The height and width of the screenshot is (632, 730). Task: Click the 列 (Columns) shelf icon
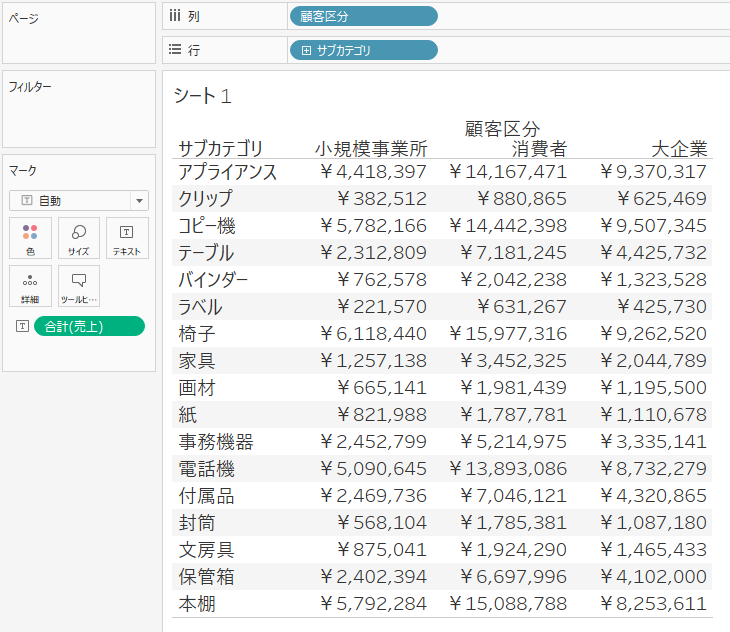(175, 15)
